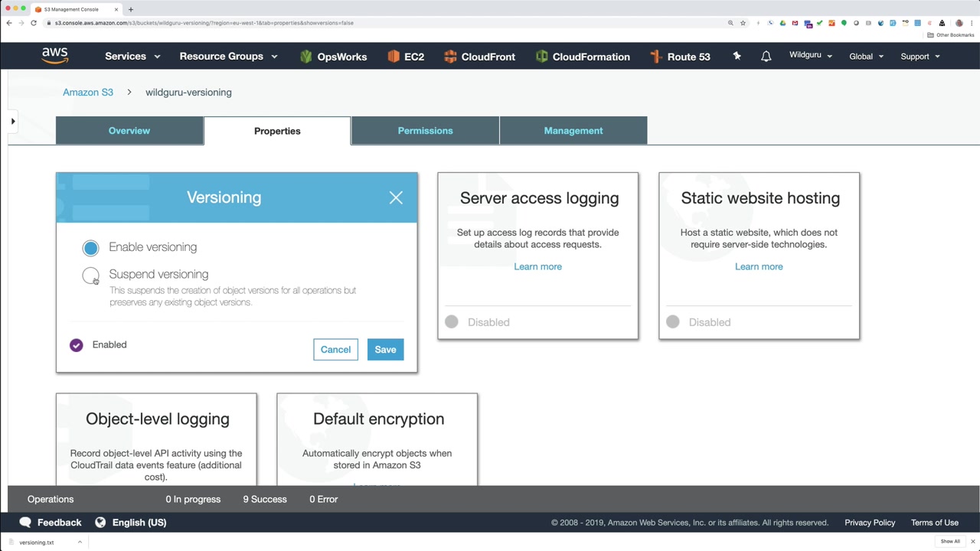The height and width of the screenshot is (551, 980).
Task: Click the globe language icon
Action: (100, 522)
